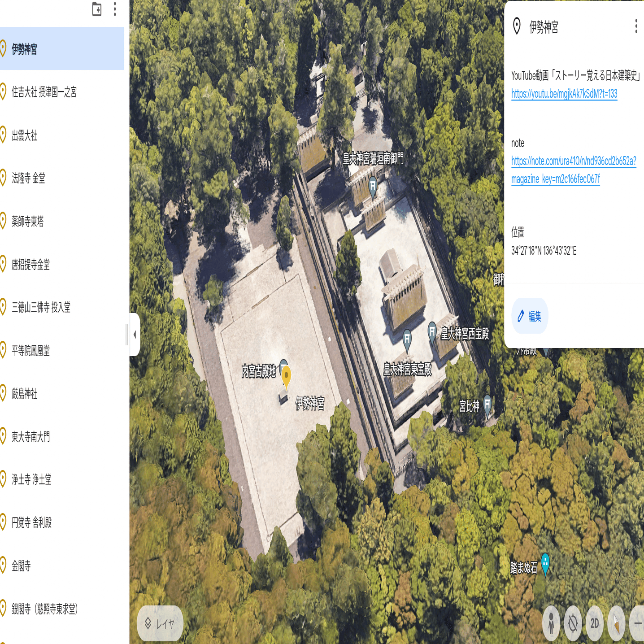644x644 pixels.
Task: Click the 皇大神宮瑞垣南御門 shrine marker
Action: coord(373,187)
